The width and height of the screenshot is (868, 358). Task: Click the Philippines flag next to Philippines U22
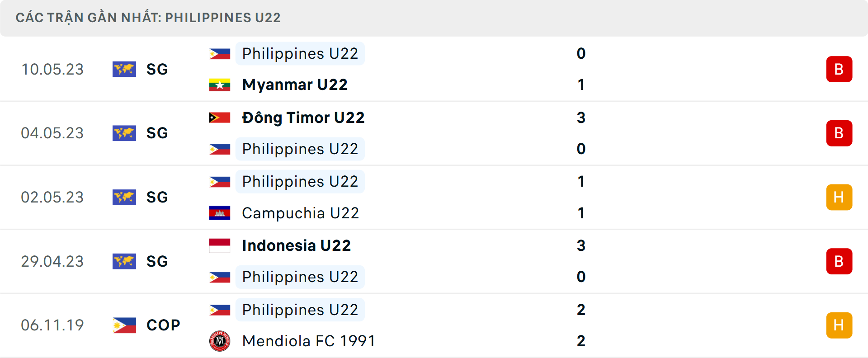click(220, 53)
